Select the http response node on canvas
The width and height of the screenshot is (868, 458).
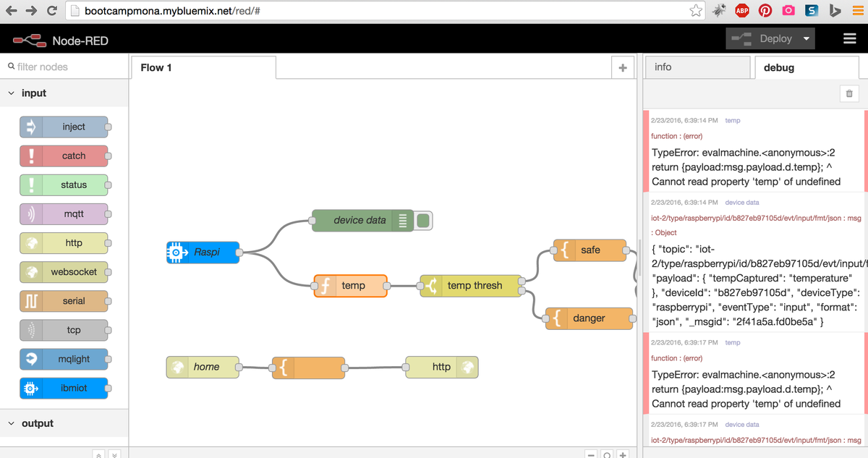442,367
